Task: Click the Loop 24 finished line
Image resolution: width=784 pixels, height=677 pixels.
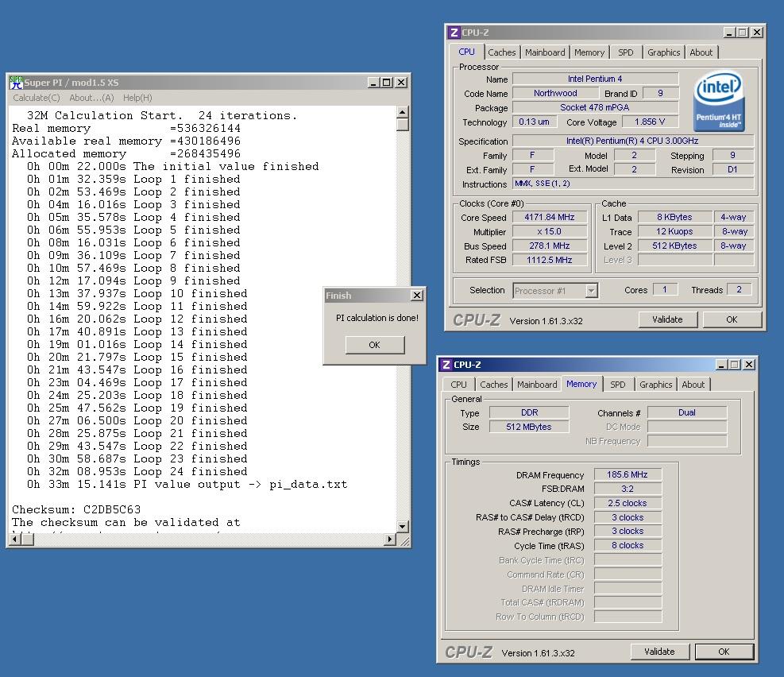Action: (x=137, y=471)
